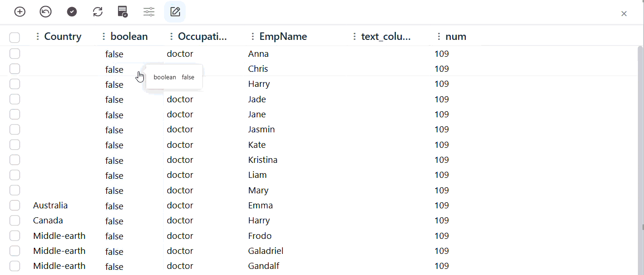The width and height of the screenshot is (644, 275).
Task: Check the row checkbox for Anna
Action: (x=15, y=53)
